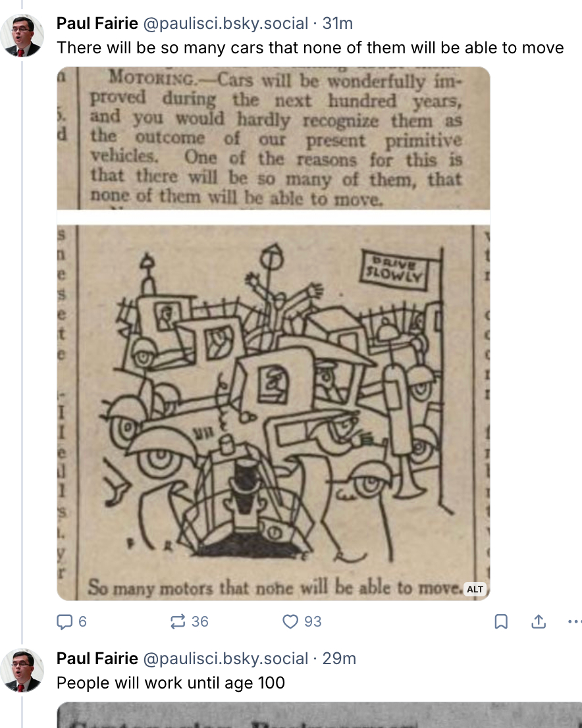Like the cars post heart icon
The height and width of the screenshot is (728, 582).
coord(302,621)
